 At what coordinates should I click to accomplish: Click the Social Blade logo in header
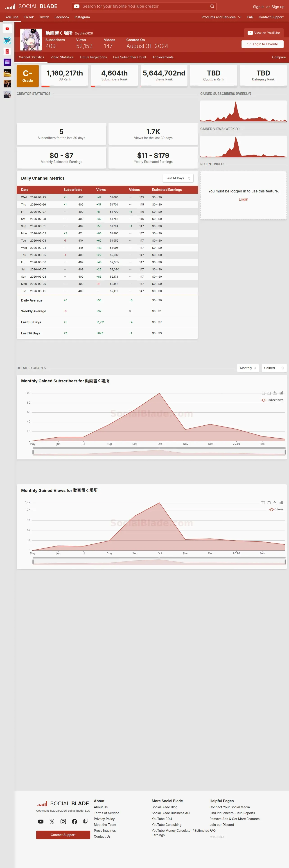point(31,6)
